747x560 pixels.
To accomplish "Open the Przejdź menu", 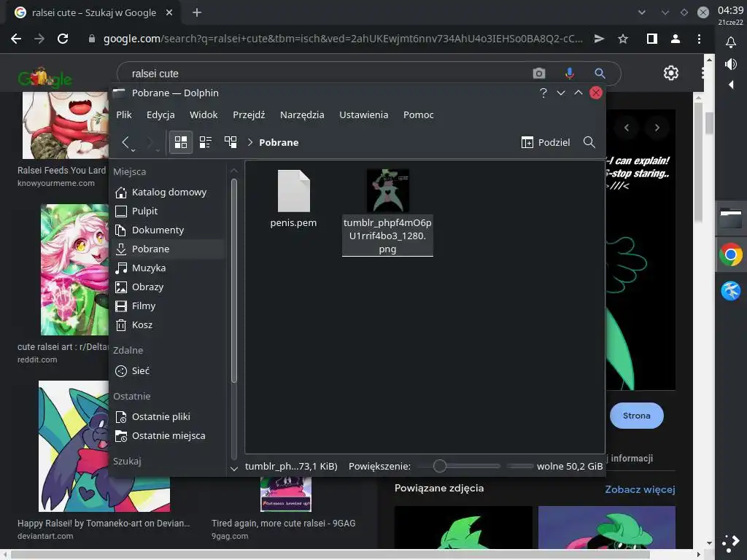I will (249, 114).
